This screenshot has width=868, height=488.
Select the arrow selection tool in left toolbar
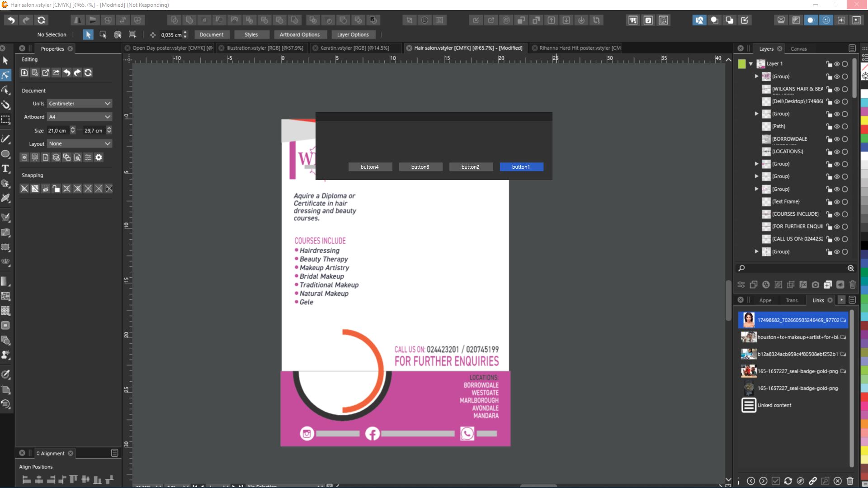[6, 61]
